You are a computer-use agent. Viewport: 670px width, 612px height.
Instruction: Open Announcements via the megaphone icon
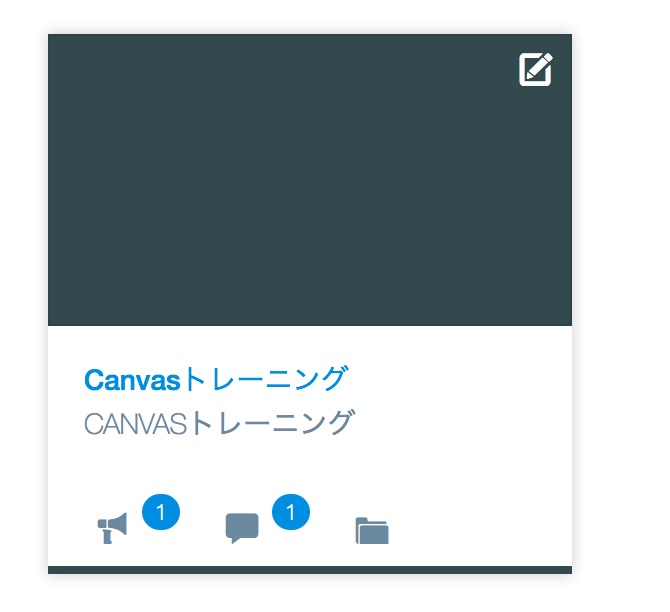click(112, 527)
